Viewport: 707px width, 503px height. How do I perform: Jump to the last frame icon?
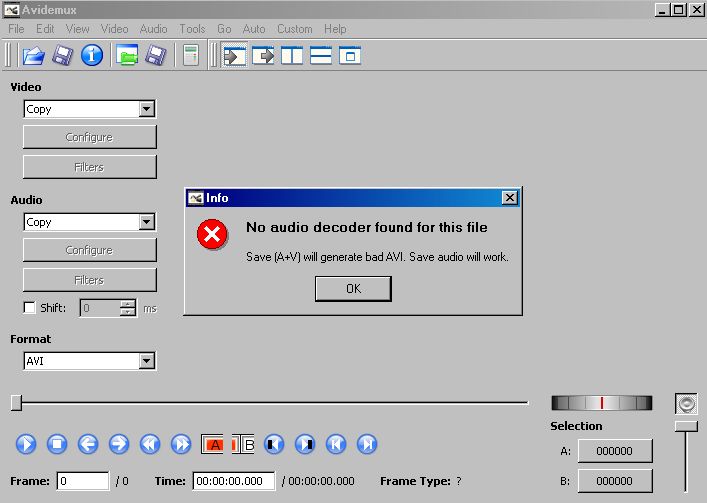pyautogui.click(x=367, y=443)
